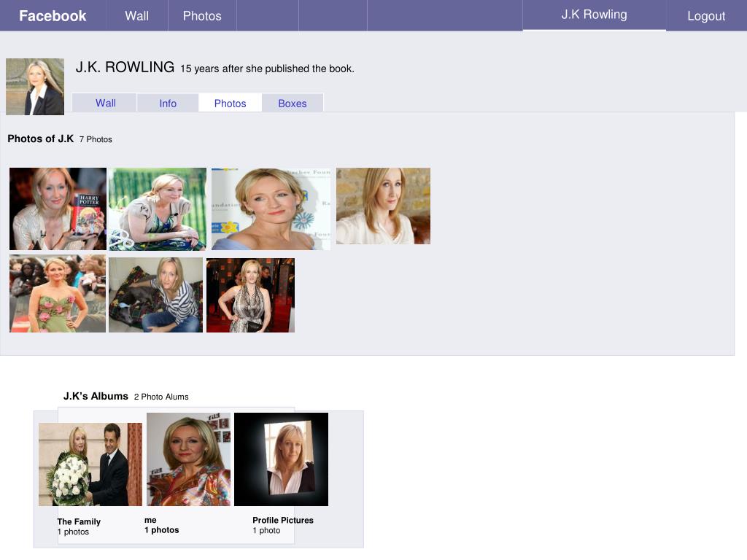Select the Photos profile tab

(x=230, y=104)
